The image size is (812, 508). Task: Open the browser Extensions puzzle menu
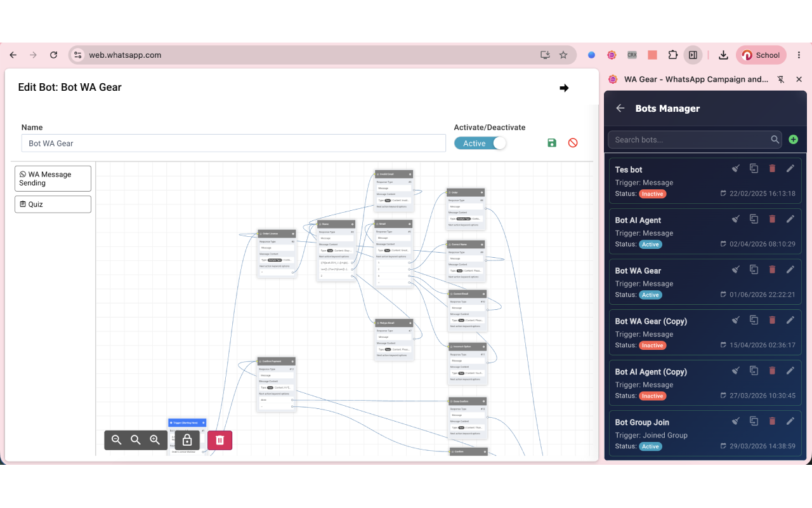673,55
